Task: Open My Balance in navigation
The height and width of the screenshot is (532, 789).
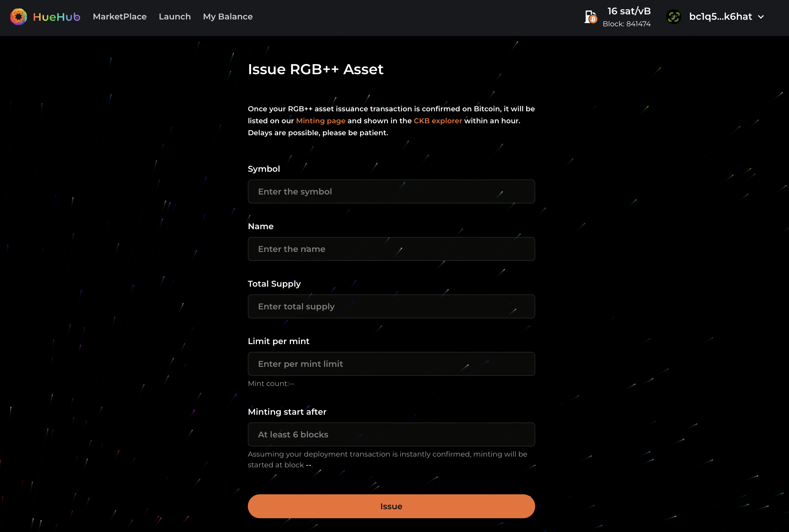Action: click(x=228, y=17)
